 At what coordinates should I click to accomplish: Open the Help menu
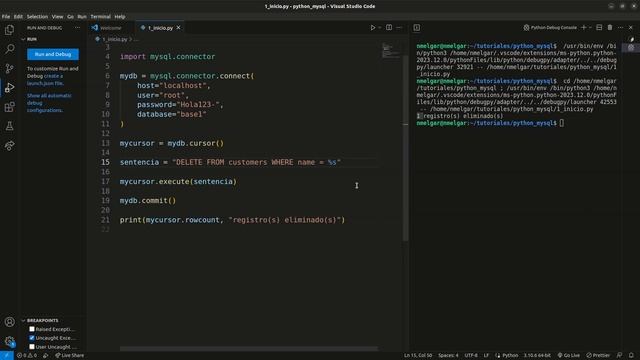click(120, 17)
